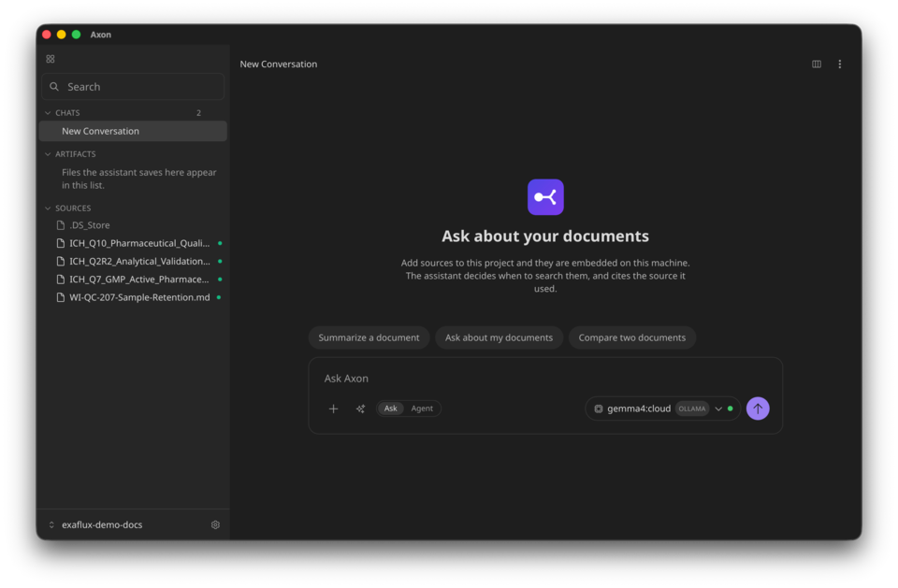Click file icon beside ICH_Q2R2 document
The height and width of the screenshot is (588, 898).
[x=60, y=261]
